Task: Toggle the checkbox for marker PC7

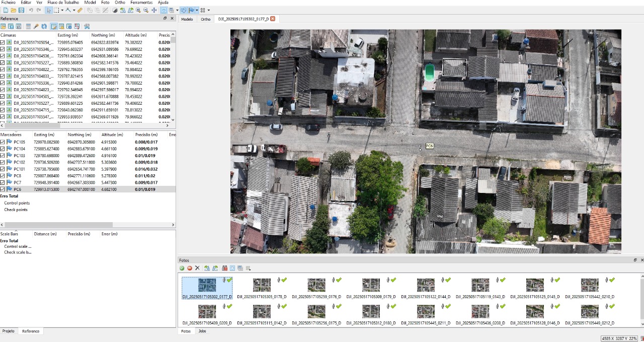Action: point(3,182)
